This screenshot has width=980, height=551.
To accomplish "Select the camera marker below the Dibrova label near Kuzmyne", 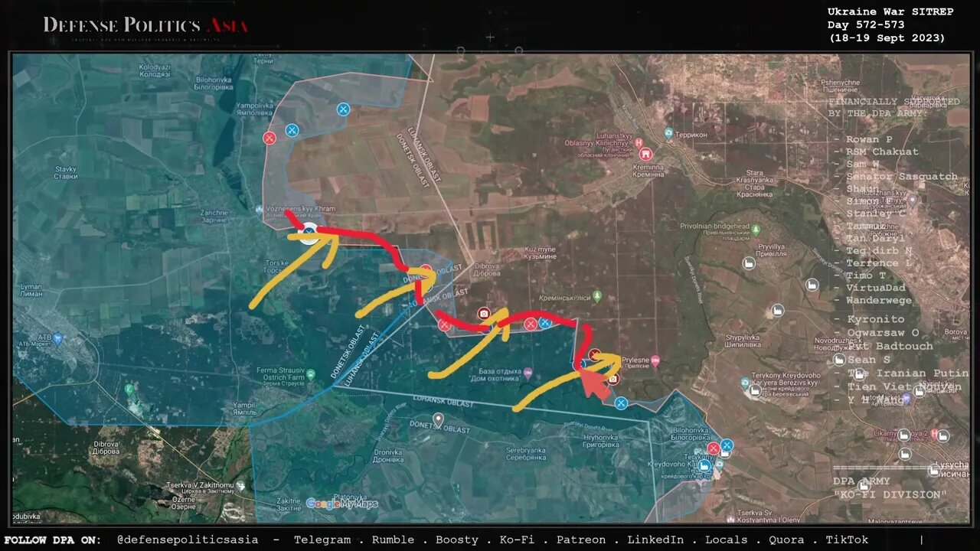I will pos(484,313).
